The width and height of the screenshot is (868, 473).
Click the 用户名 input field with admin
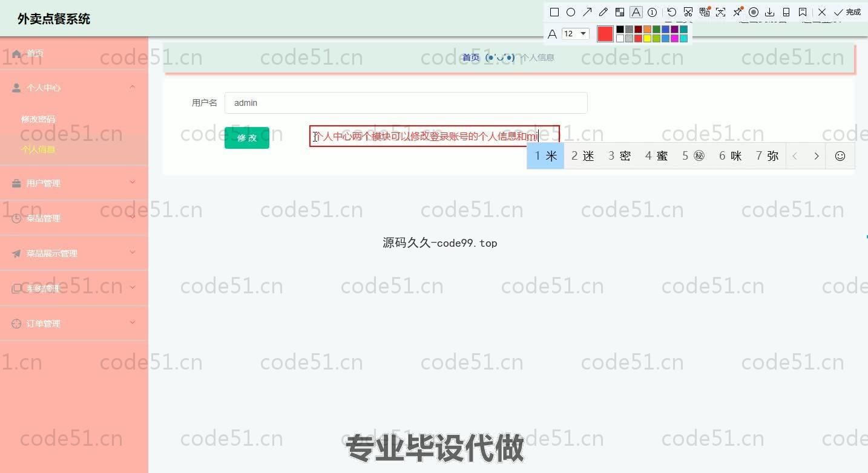tap(406, 103)
